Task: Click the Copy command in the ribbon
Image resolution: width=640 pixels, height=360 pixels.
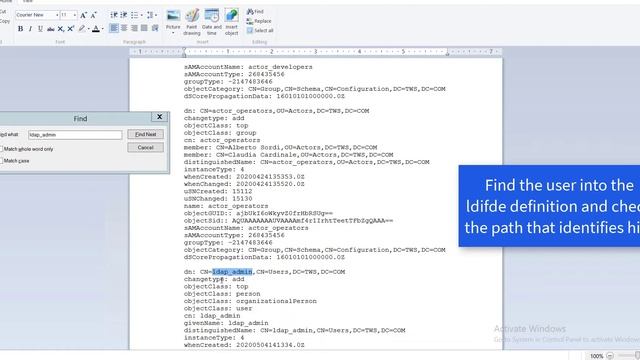Action: pyautogui.click(x=4, y=21)
